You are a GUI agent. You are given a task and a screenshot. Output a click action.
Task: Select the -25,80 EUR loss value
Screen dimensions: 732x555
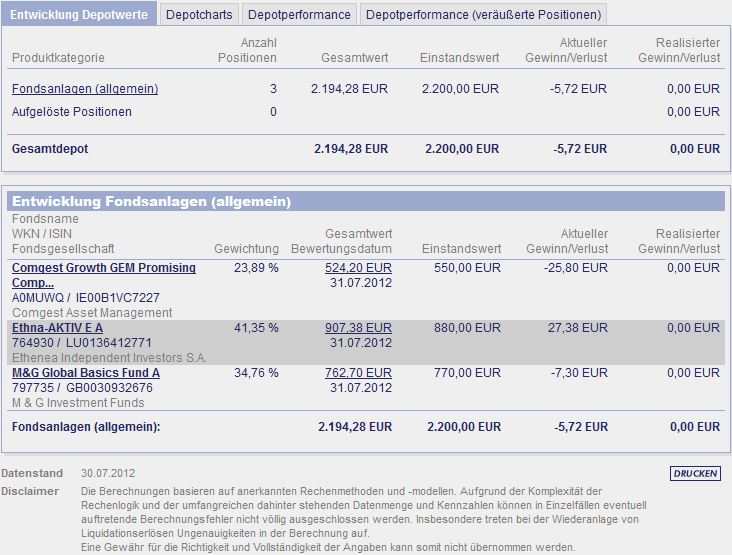click(x=576, y=267)
